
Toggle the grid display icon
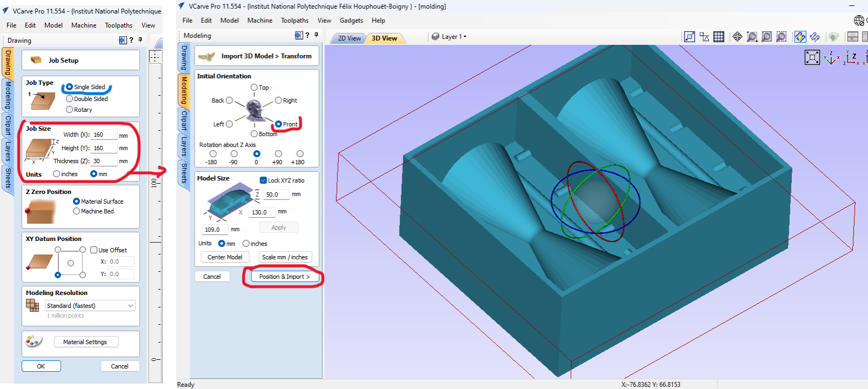(719, 37)
